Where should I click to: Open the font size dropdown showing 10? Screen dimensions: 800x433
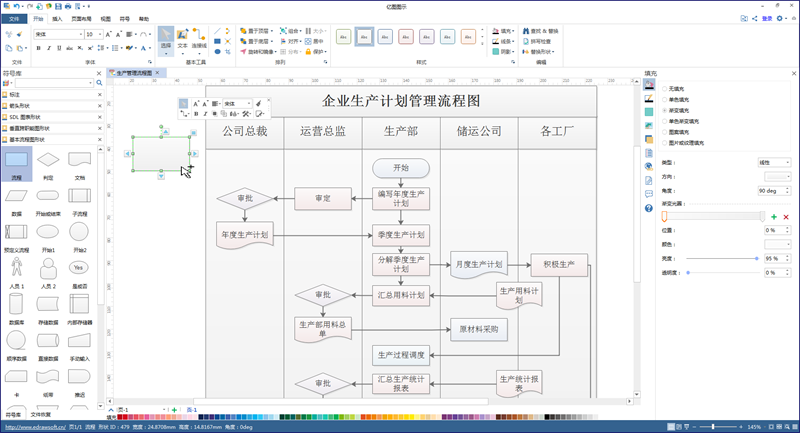click(x=94, y=34)
